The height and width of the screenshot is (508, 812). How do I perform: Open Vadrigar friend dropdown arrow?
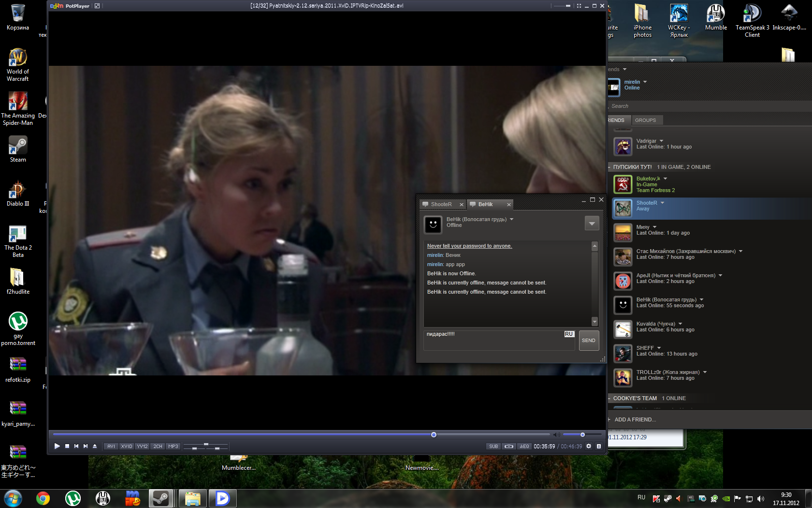[661, 141]
